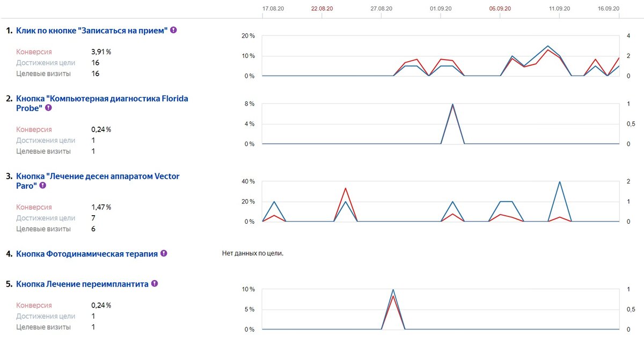The height and width of the screenshot is (344, 644).
Task: Click the red peak in Vector Paro chart
Action: tap(345, 188)
